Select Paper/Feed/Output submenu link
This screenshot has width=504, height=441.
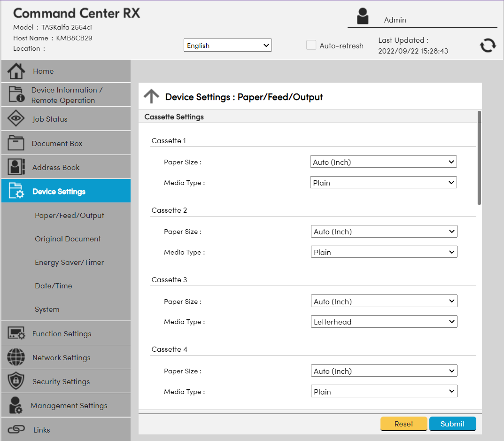tap(70, 216)
